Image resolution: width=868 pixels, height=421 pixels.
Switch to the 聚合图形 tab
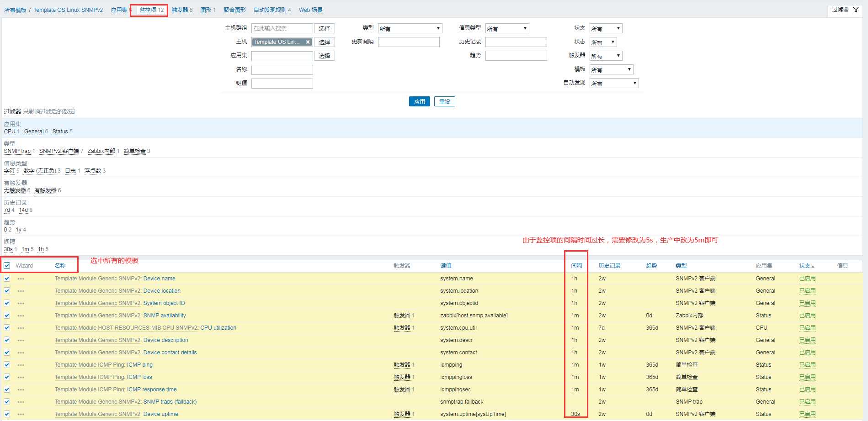(x=234, y=10)
